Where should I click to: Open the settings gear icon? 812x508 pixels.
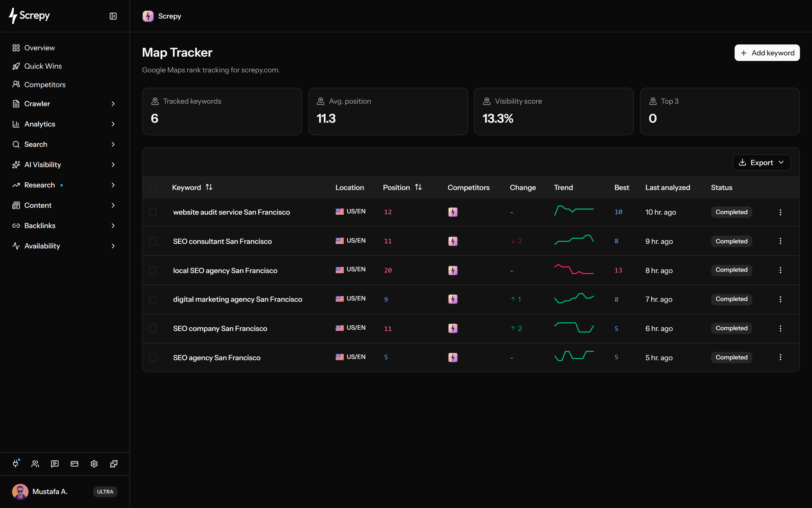coord(94,464)
